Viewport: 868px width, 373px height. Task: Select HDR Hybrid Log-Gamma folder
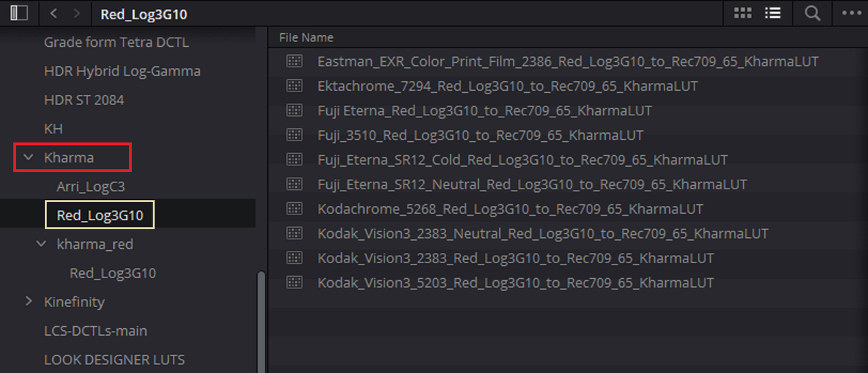click(x=122, y=71)
